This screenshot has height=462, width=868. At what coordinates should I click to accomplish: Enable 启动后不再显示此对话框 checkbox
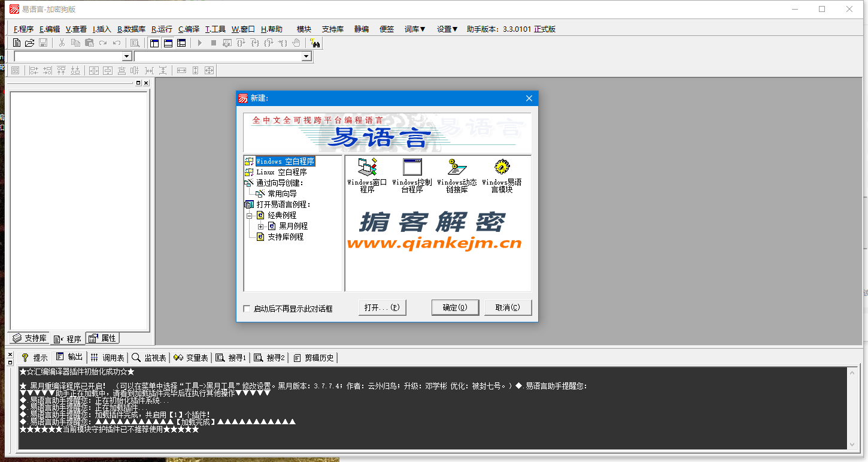pos(247,309)
